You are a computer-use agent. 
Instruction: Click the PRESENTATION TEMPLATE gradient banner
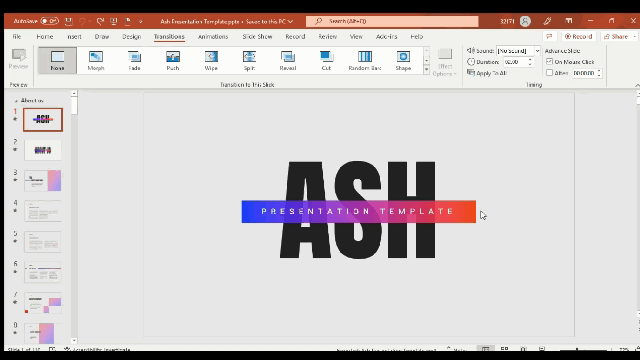359,211
